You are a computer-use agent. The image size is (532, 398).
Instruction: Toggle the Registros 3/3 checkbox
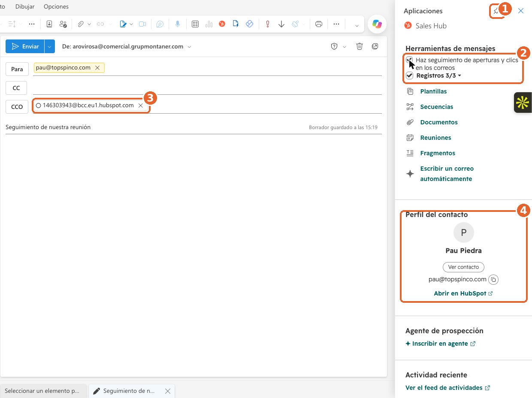pos(410,75)
